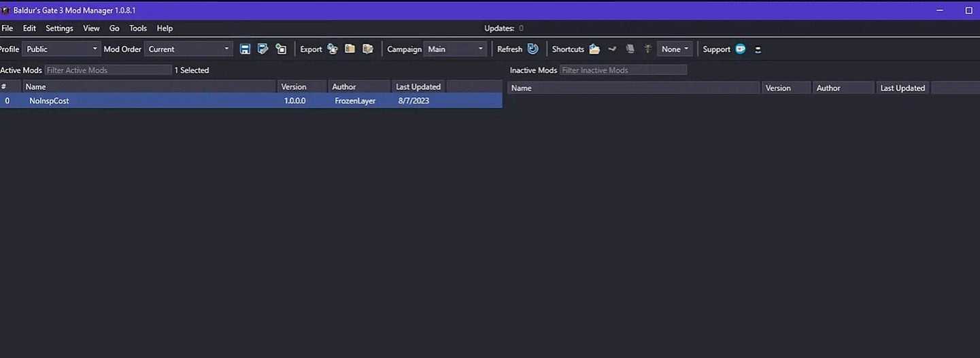This screenshot has width=980, height=358.
Task: Open the mods folder shortcut icon
Action: (x=594, y=49)
